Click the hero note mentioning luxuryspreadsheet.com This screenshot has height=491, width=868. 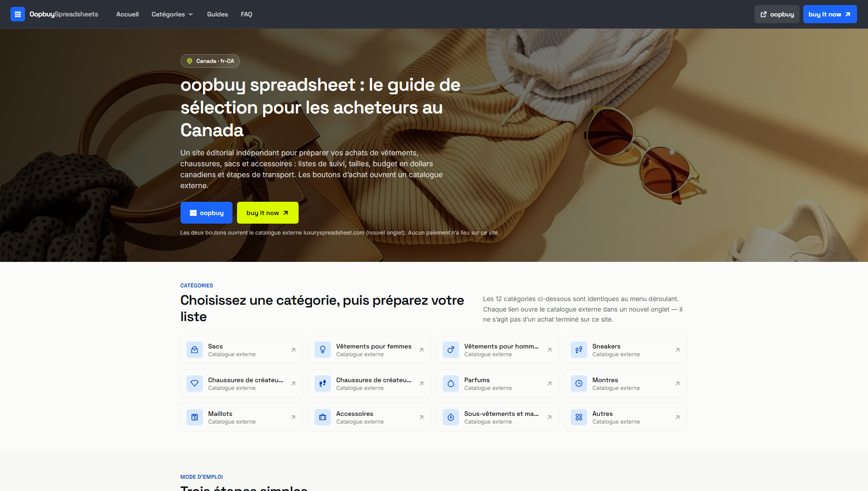pyautogui.click(x=340, y=233)
